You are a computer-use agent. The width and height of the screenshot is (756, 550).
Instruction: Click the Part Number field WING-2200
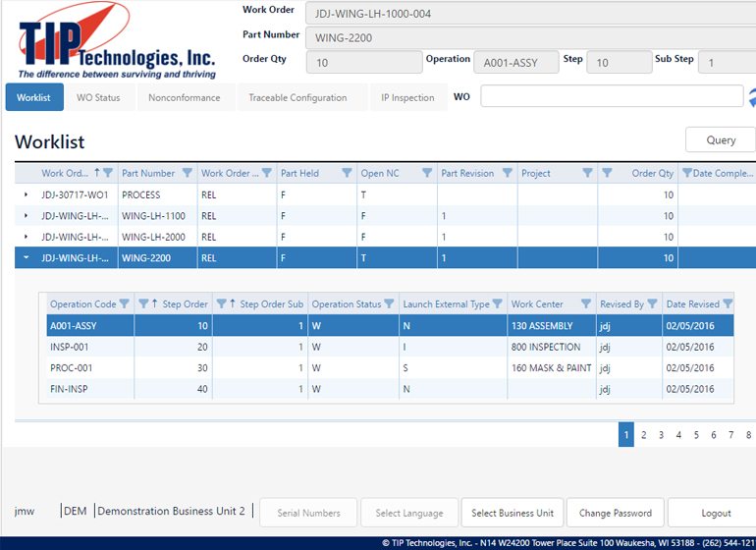tap(530, 37)
